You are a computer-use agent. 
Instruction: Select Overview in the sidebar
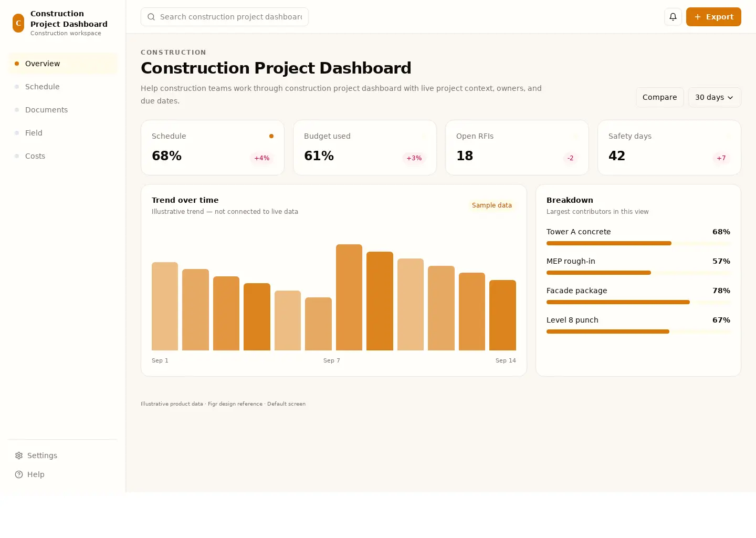point(62,64)
